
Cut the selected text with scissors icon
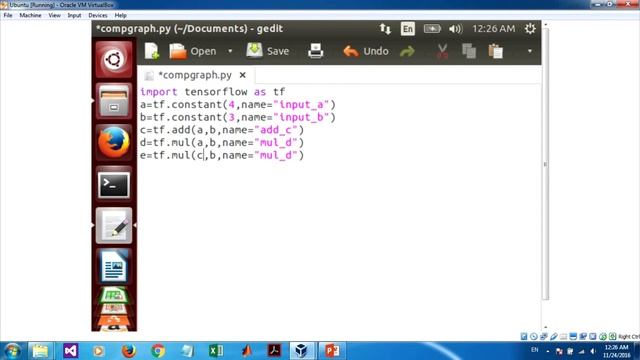(442, 51)
